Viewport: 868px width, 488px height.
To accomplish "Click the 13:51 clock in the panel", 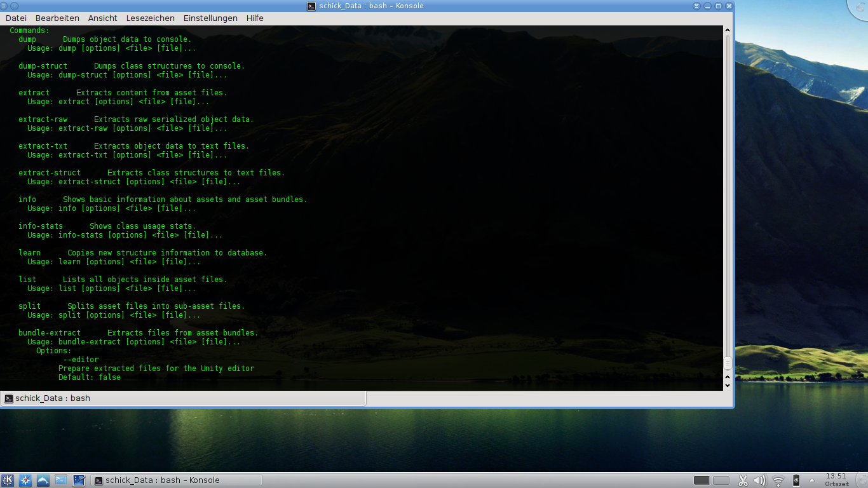I will pyautogui.click(x=836, y=480).
